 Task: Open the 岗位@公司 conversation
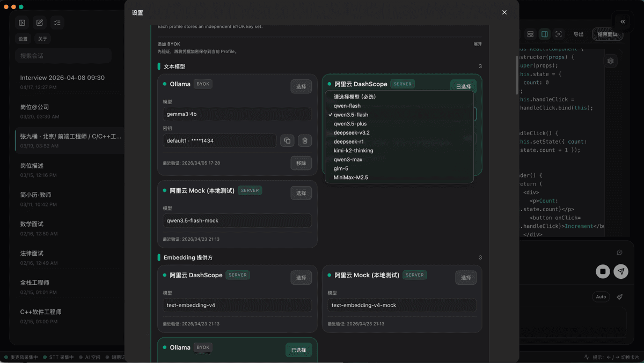tap(70, 111)
